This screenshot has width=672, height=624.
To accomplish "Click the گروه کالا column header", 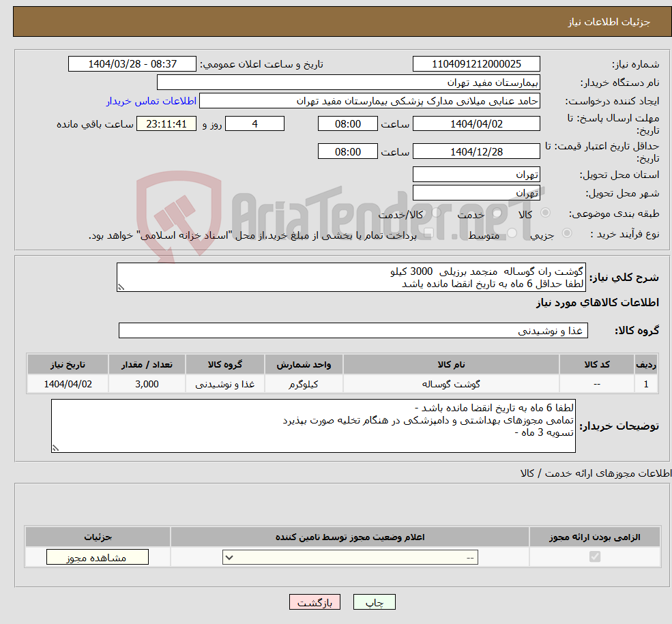I will (225, 364).
